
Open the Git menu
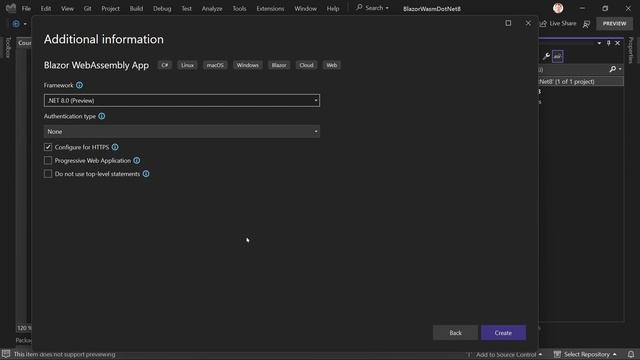(x=87, y=8)
